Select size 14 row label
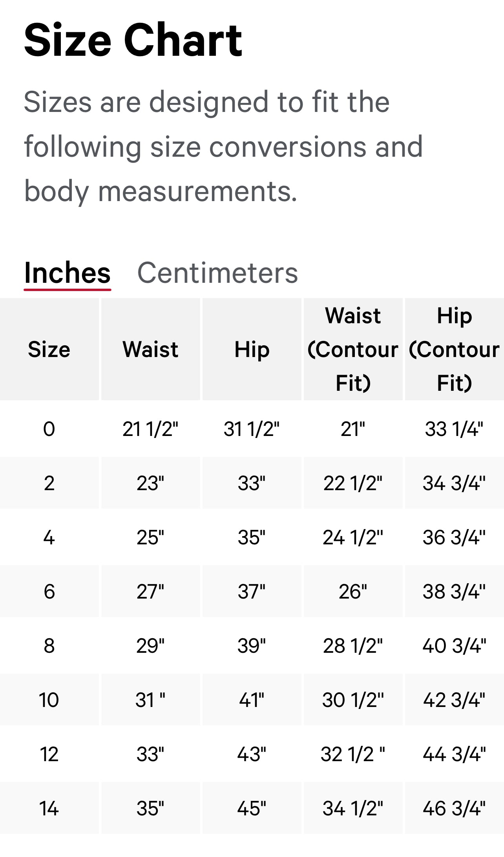 49,808
